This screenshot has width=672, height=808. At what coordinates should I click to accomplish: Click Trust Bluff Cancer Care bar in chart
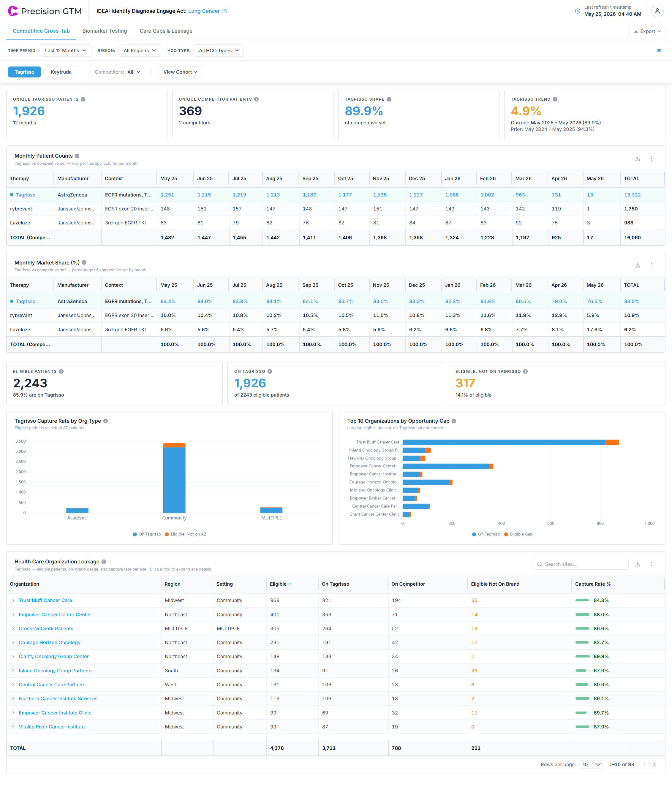(x=511, y=442)
